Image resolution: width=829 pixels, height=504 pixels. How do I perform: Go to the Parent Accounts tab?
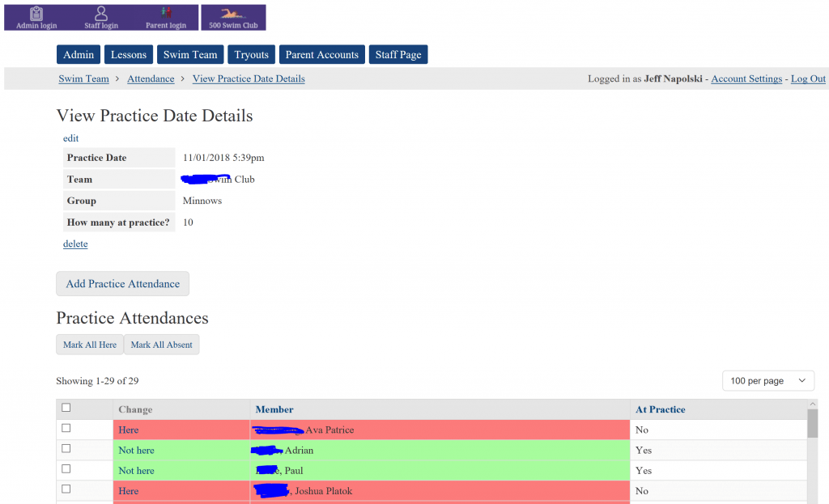pos(321,54)
